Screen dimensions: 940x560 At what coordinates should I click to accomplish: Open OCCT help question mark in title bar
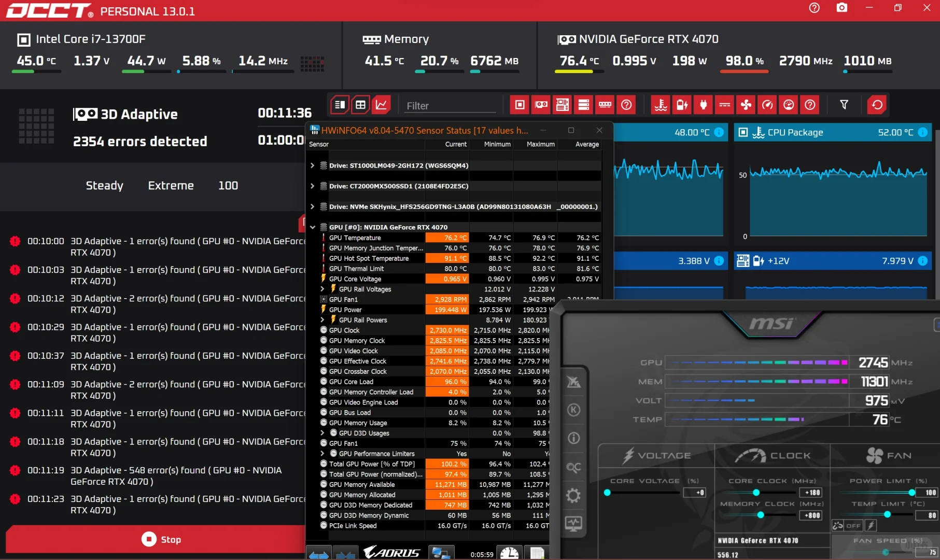pos(814,8)
